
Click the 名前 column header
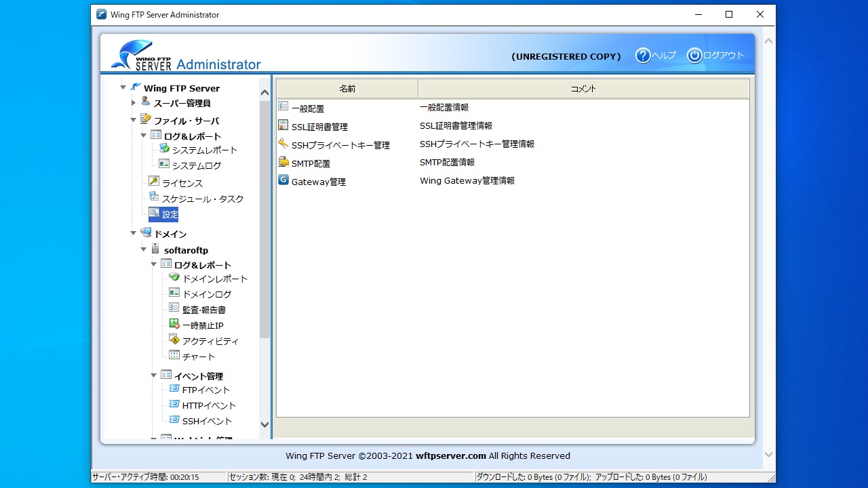(347, 89)
